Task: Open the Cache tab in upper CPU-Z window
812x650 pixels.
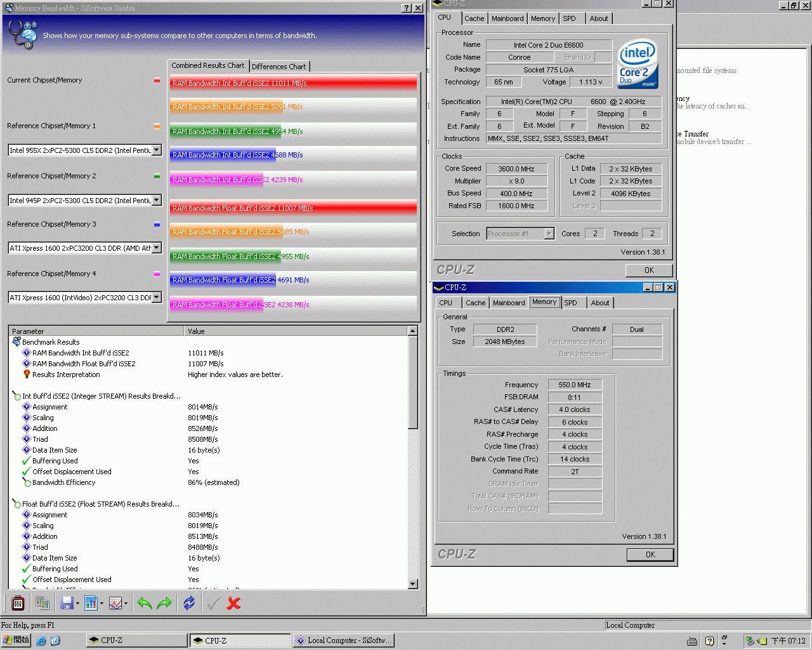Action: click(x=475, y=18)
